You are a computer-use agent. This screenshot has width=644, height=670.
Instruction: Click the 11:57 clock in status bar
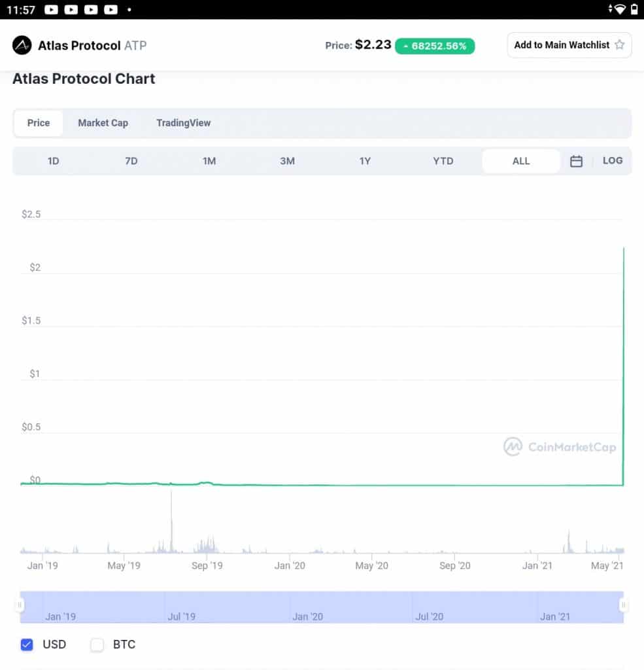tap(21, 9)
